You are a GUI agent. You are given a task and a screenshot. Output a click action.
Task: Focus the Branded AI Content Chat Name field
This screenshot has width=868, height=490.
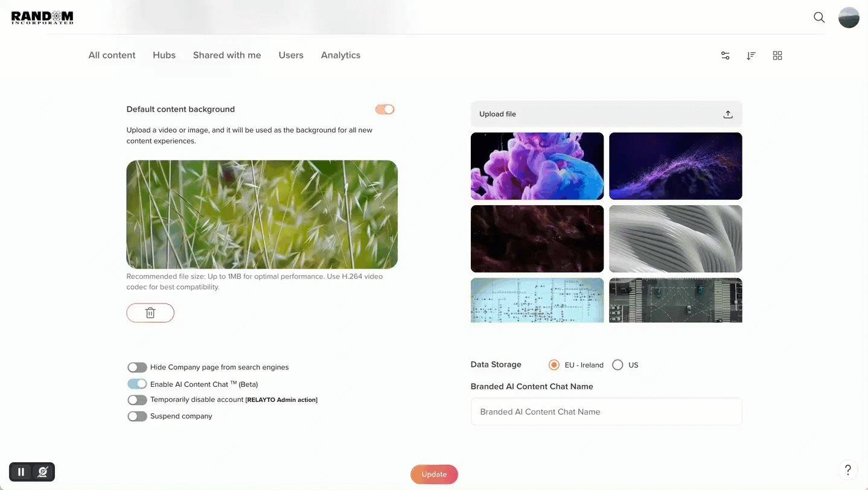coord(606,412)
